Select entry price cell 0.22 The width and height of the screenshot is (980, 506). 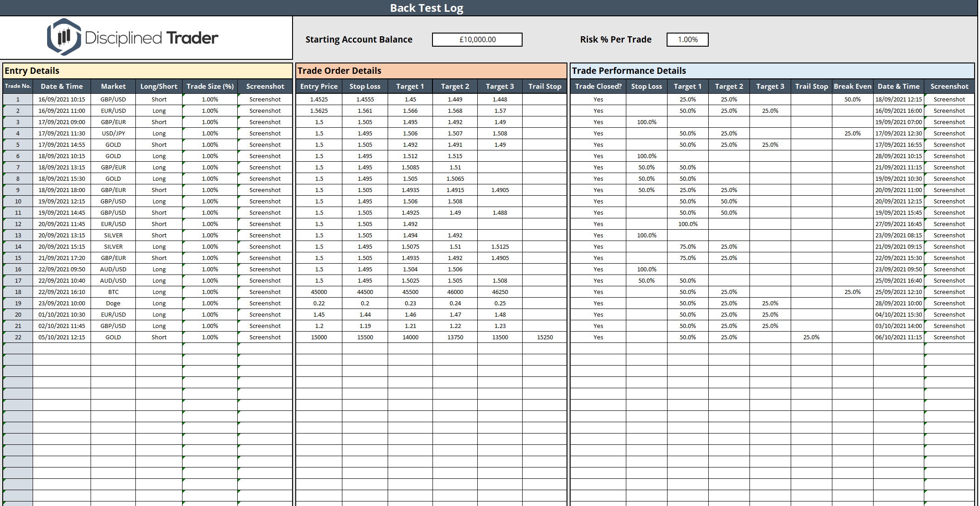319,303
